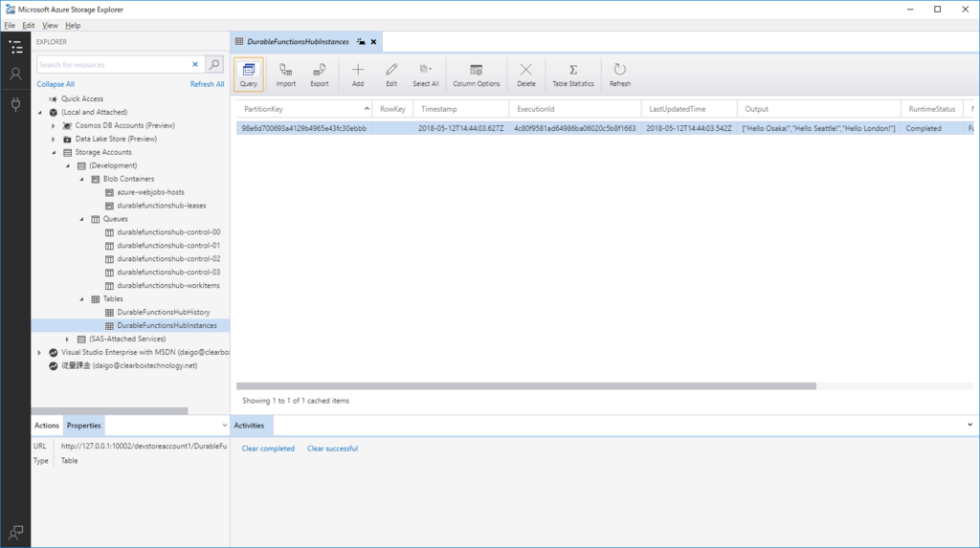Switch to the Actions tab
980x548 pixels.
[46, 426]
